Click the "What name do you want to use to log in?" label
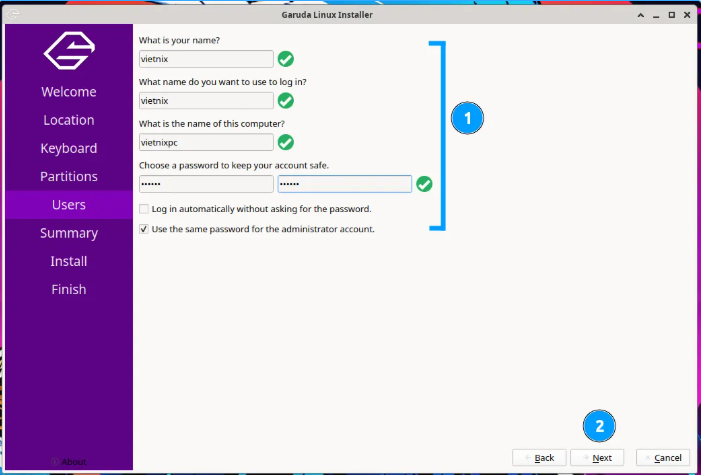701x475 pixels. point(223,82)
